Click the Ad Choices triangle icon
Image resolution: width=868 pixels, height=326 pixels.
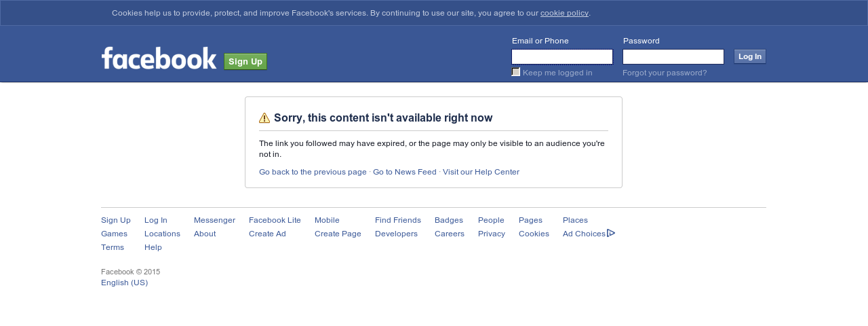(611, 233)
